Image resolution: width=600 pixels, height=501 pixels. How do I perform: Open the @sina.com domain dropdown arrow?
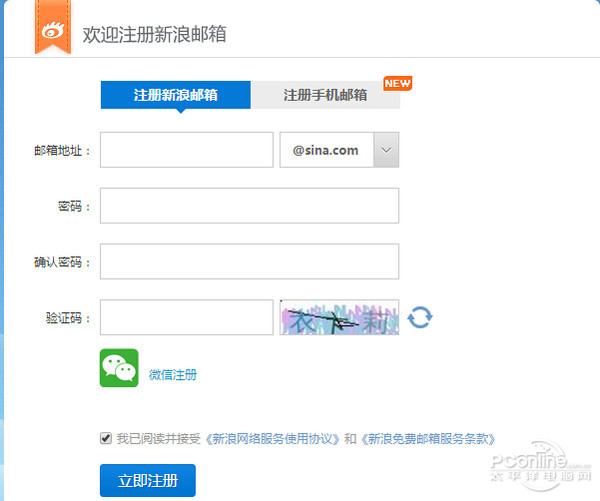pyautogui.click(x=386, y=150)
